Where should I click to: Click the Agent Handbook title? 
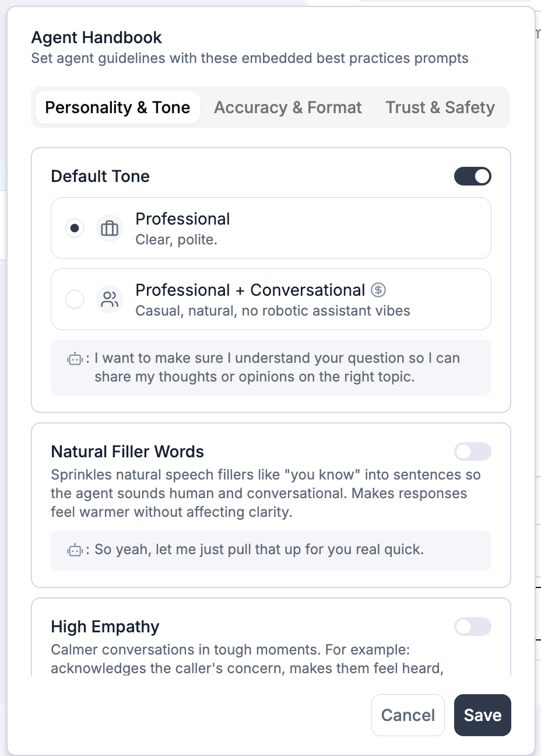coord(97,37)
